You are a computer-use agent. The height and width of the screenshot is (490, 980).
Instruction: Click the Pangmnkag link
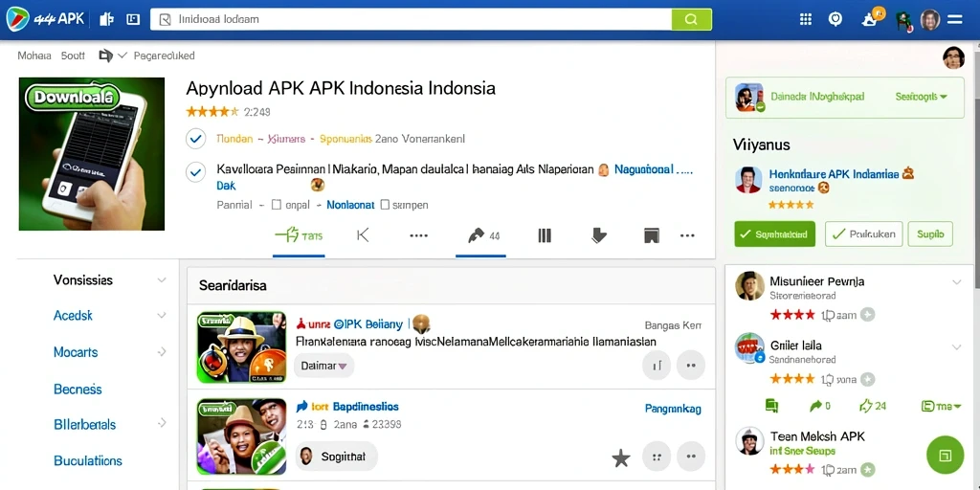pyautogui.click(x=673, y=409)
